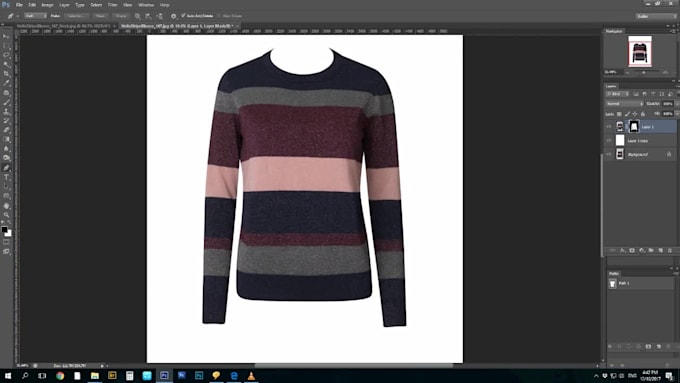Toggle lock position icon
680x383 pixels.
(x=635, y=114)
